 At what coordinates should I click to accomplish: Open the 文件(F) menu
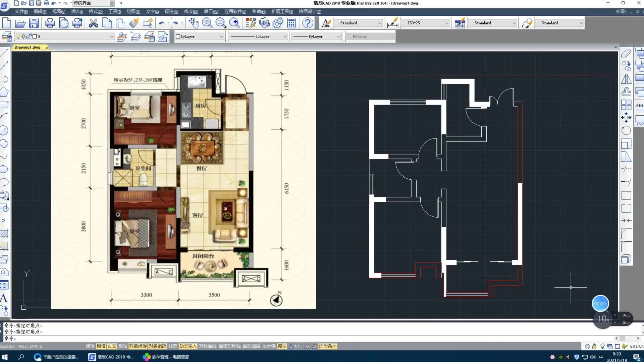click(21, 12)
